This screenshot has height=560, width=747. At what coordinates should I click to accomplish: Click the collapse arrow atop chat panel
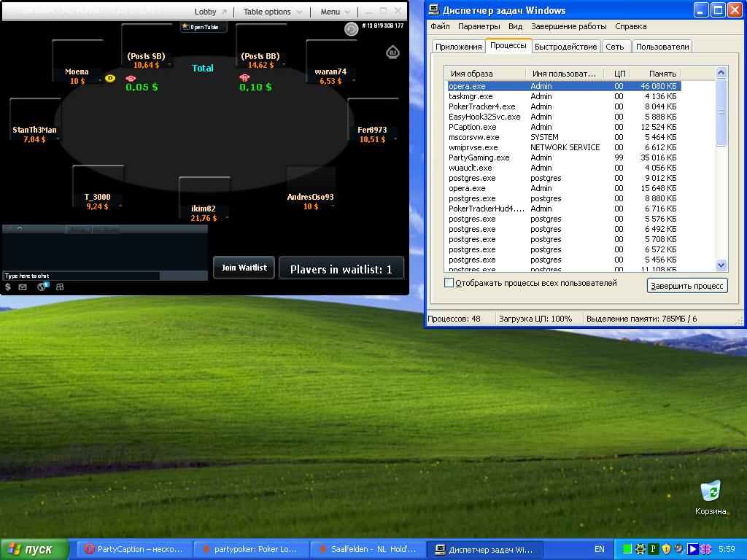20,228
